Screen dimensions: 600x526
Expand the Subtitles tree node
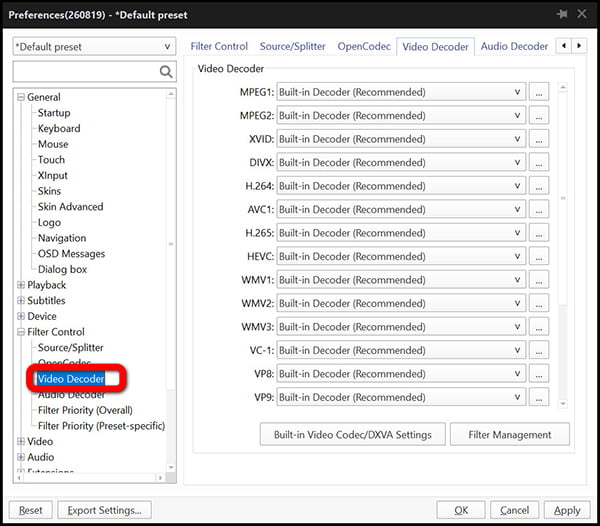[21, 301]
